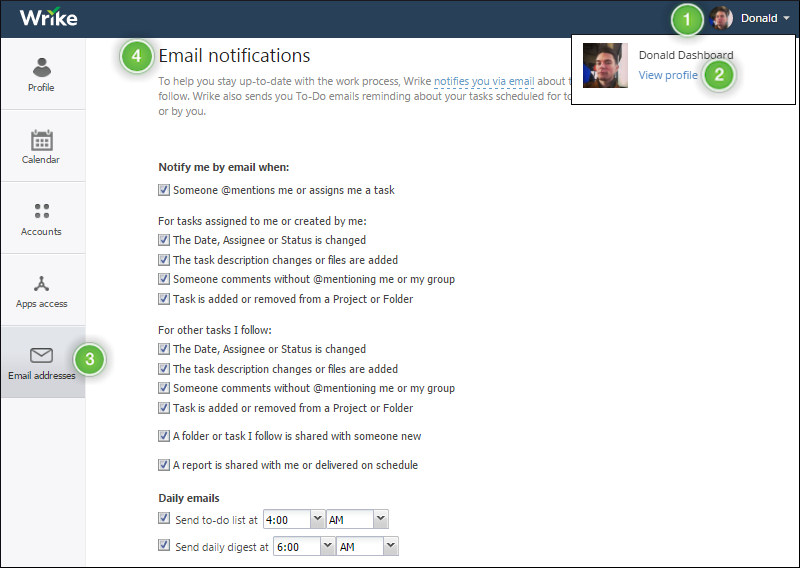Click 'For tasks assigned to me or created by me:' label

[x=262, y=221]
